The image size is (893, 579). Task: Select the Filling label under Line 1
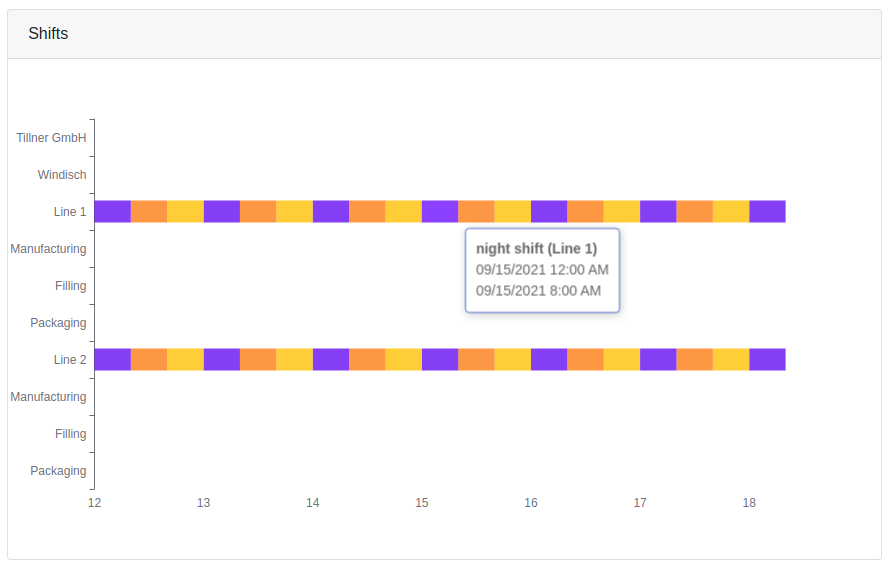[70, 286]
